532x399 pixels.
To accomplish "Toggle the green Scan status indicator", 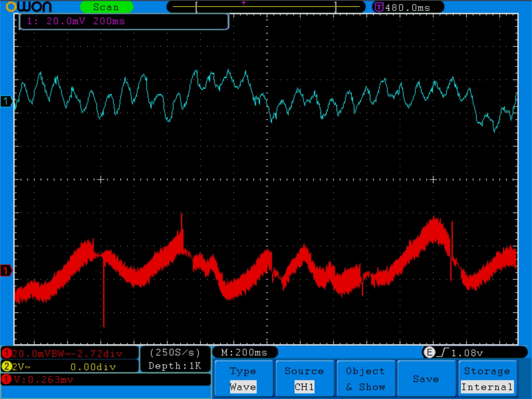I will [106, 7].
